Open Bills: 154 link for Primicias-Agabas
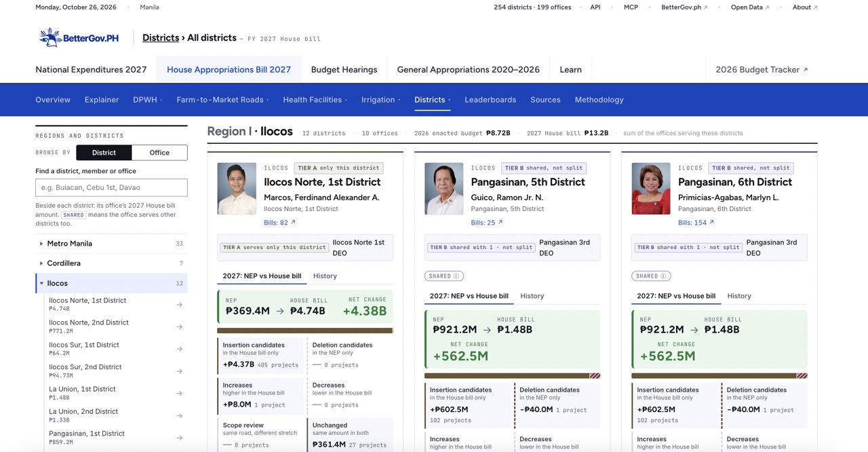 coord(696,223)
